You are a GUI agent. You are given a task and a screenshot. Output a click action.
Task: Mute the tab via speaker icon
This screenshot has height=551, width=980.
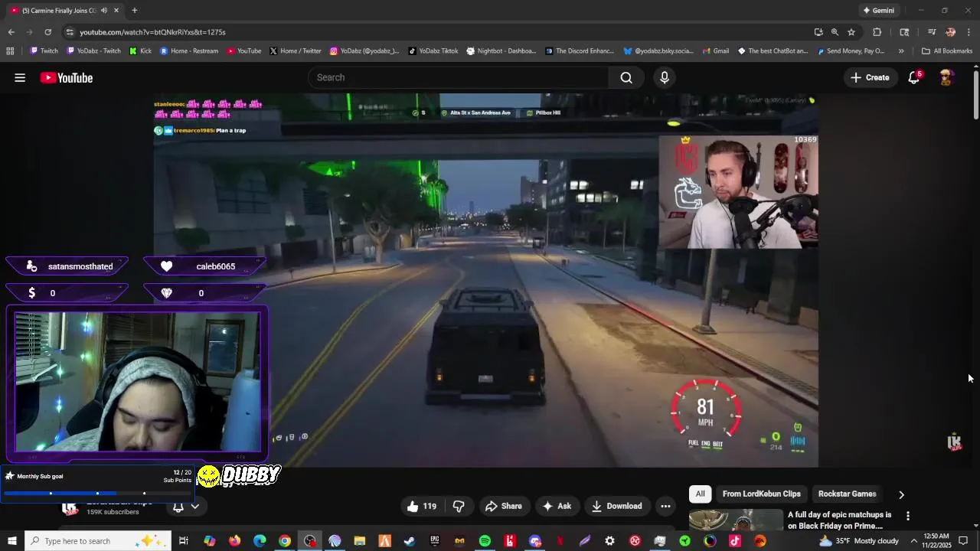[104, 11]
